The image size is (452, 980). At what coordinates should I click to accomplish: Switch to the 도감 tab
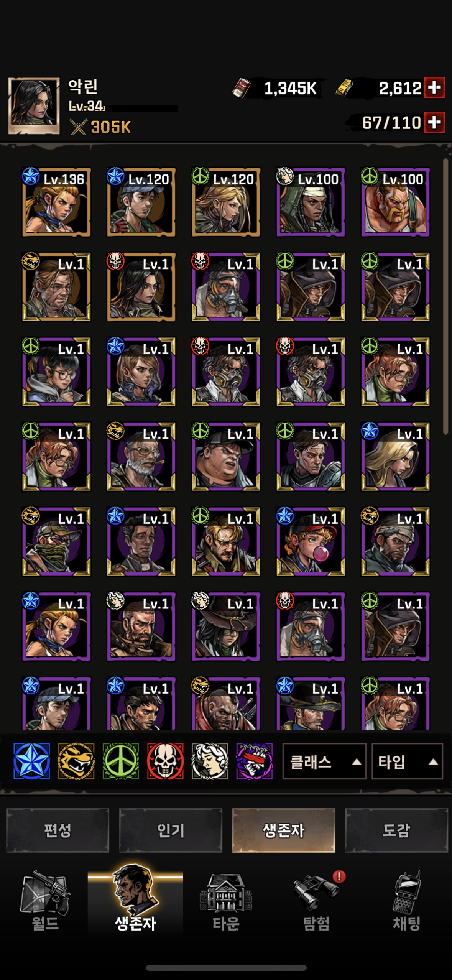point(396,830)
